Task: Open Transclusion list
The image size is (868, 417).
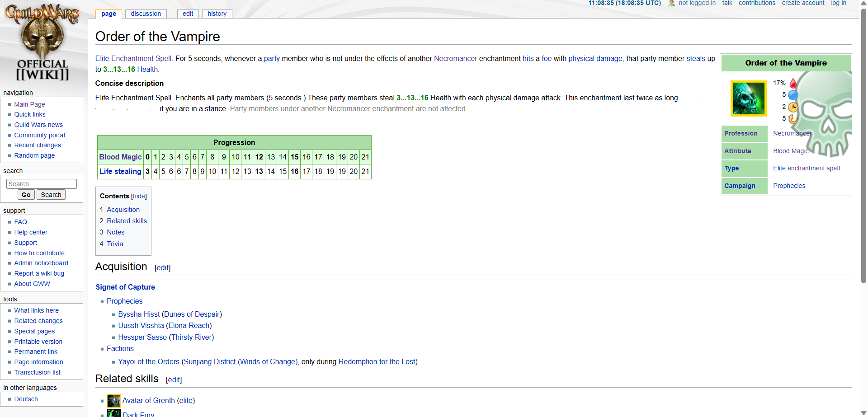Action: 37,372
